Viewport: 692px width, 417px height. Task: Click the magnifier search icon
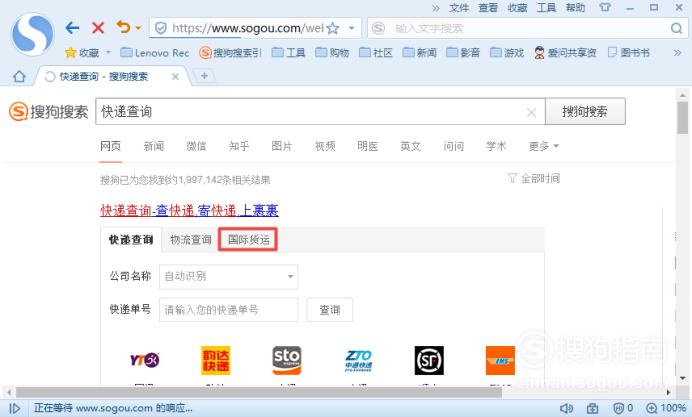[x=676, y=29]
